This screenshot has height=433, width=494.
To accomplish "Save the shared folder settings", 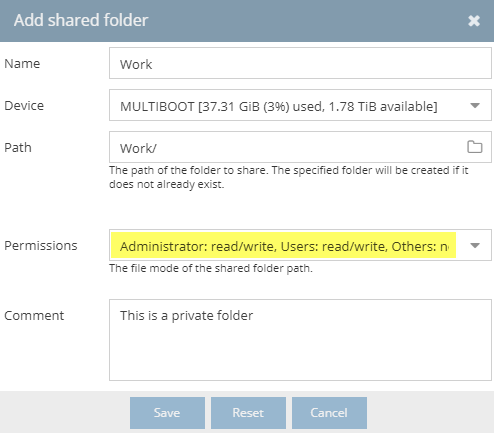I will [x=167, y=413].
